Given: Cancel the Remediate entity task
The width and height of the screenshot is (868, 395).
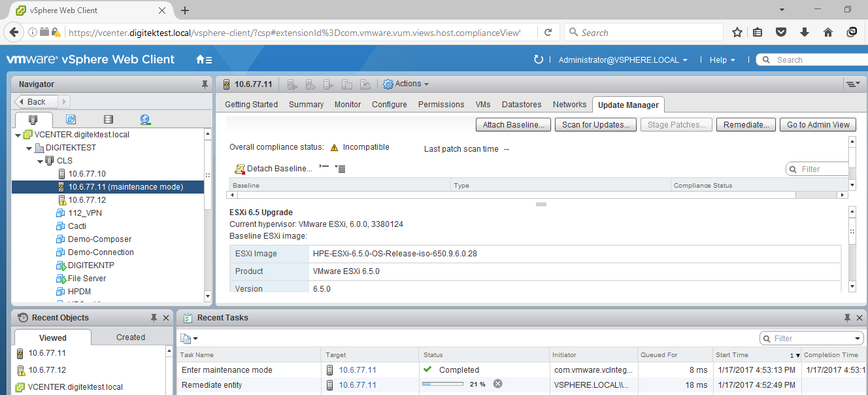Looking at the screenshot, I should click(x=497, y=384).
